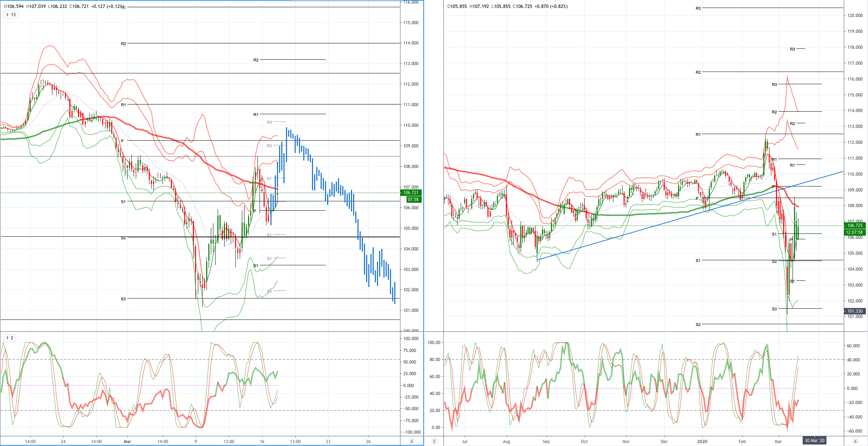868x446 pixels.
Task: Click the 116.000 level on left price scale
Action: tap(411, 2)
